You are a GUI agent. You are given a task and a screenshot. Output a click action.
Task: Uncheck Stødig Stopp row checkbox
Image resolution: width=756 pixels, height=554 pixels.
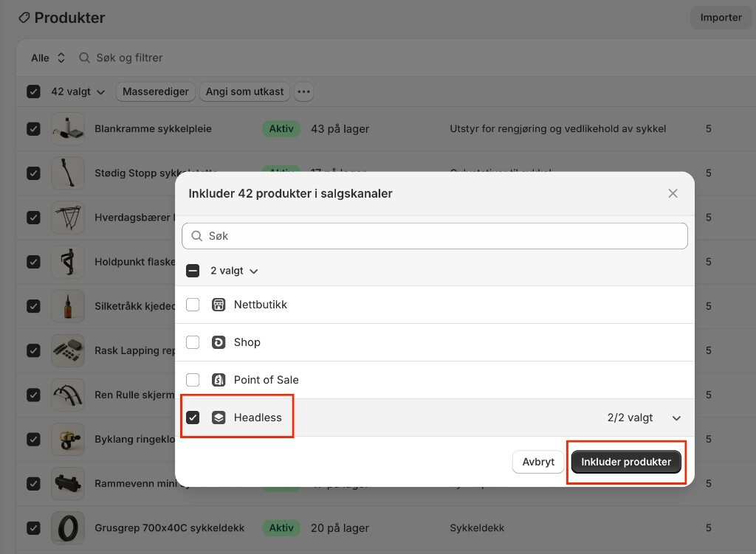tap(33, 173)
